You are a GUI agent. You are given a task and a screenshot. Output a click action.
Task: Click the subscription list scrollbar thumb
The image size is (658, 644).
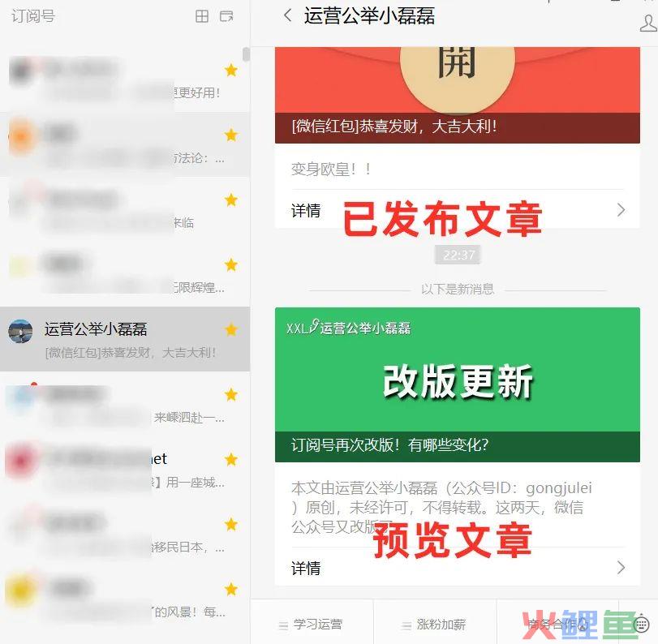(x=246, y=54)
